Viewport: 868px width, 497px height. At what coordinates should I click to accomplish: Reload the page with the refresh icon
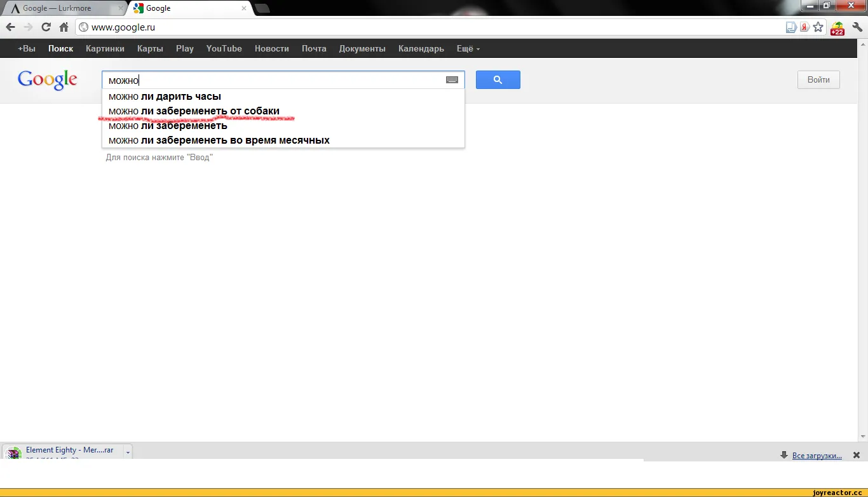click(x=46, y=27)
